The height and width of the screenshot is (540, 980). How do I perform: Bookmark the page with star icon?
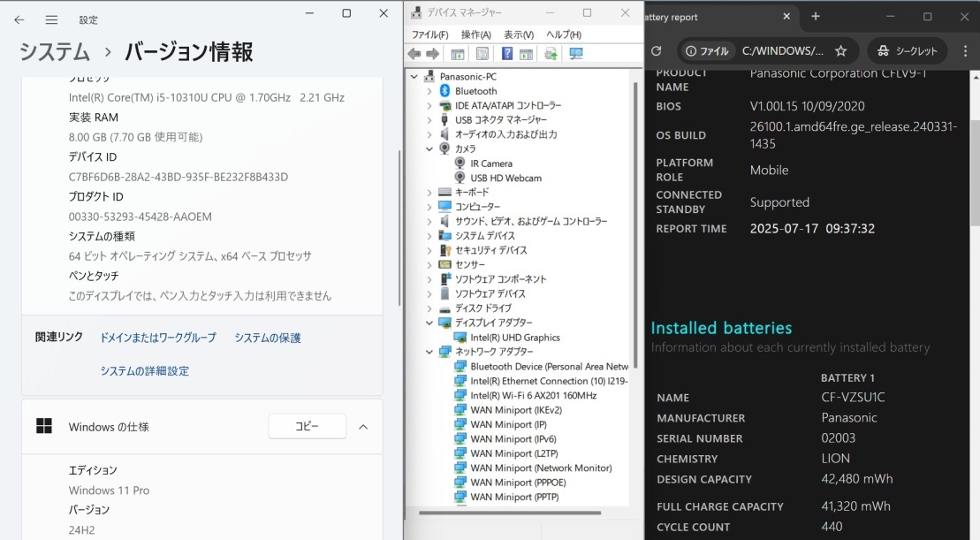tap(841, 51)
